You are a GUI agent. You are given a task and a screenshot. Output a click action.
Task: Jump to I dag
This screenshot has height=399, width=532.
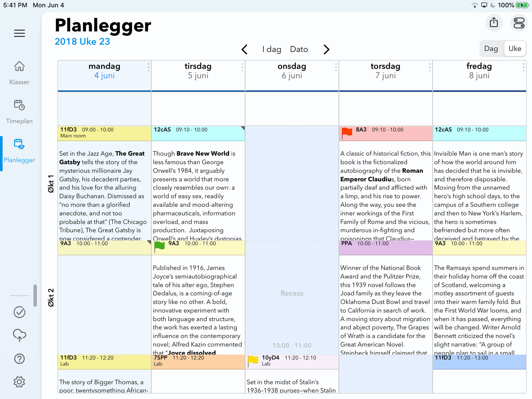click(271, 49)
